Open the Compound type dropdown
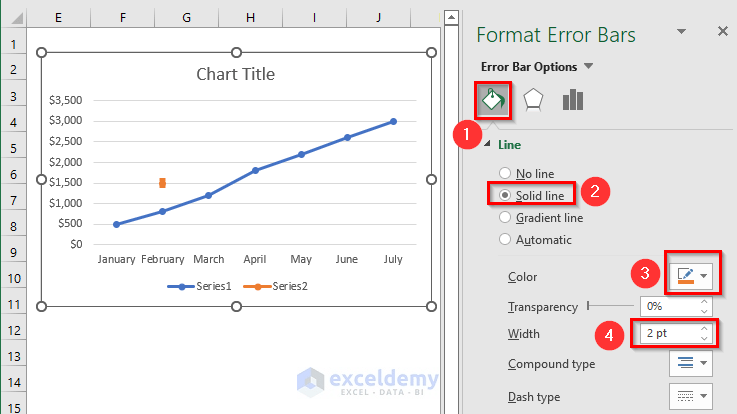 tap(691, 363)
